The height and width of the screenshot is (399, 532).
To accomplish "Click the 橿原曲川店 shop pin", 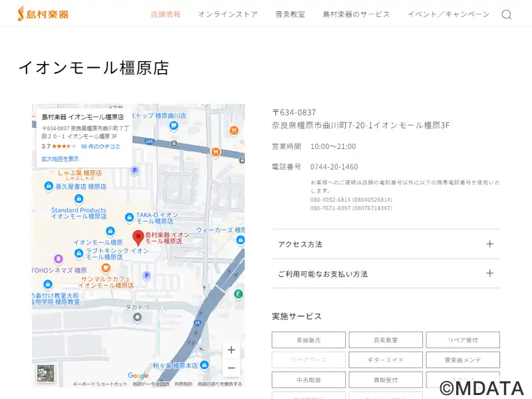I will click(x=174, y=126).
